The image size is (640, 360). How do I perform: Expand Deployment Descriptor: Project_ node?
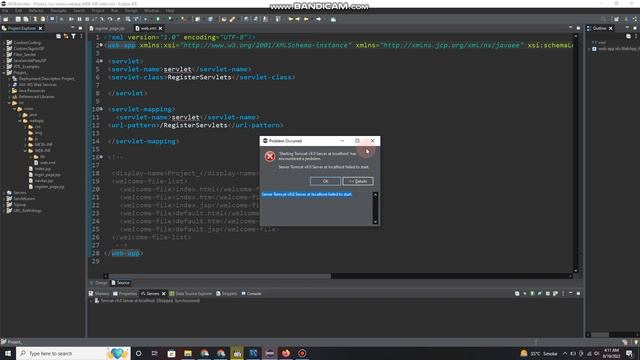point(10,78)
